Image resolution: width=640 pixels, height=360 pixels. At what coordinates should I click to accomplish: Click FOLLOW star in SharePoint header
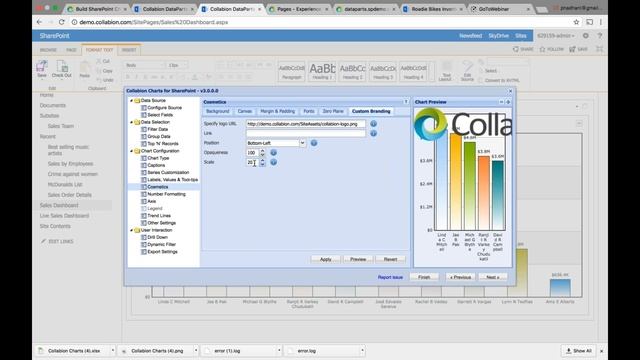click(x=551, y=49)
